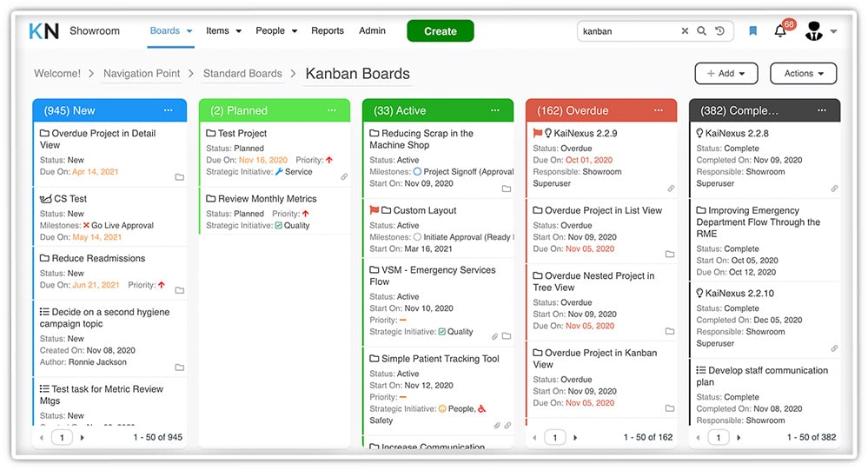Navigate to the Standard Boards breadcrumb
Viewport: 868px width, 470px height.
(x=242, y=74)
